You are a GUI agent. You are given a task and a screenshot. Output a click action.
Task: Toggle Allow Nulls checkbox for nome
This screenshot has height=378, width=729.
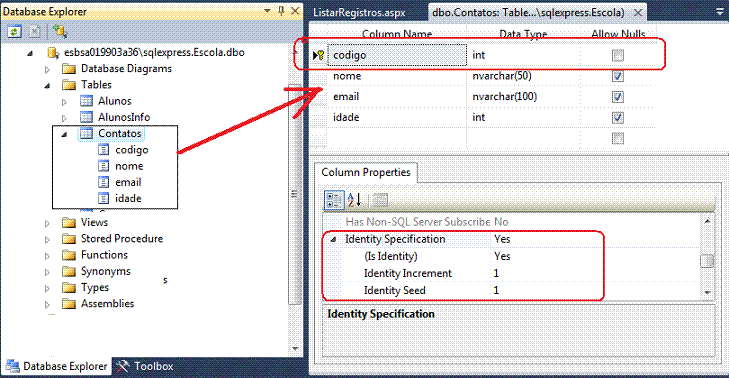(x=618, y=76)
